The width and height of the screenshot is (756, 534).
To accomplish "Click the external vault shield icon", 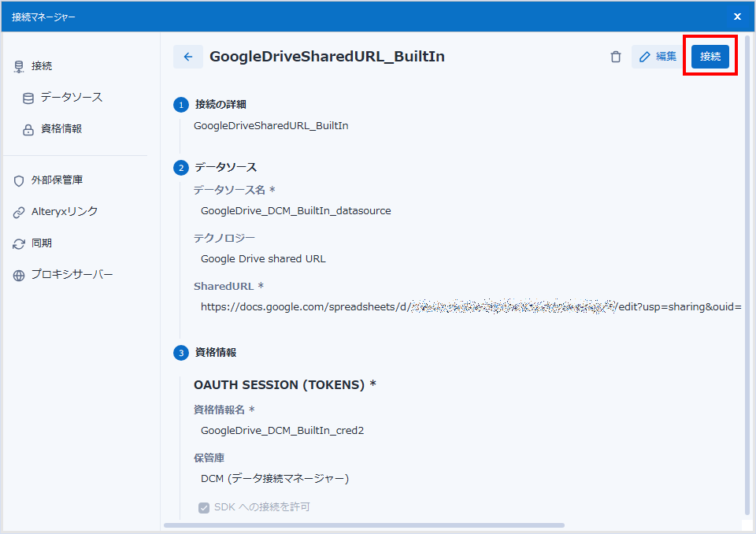I will tap(19, 180).
